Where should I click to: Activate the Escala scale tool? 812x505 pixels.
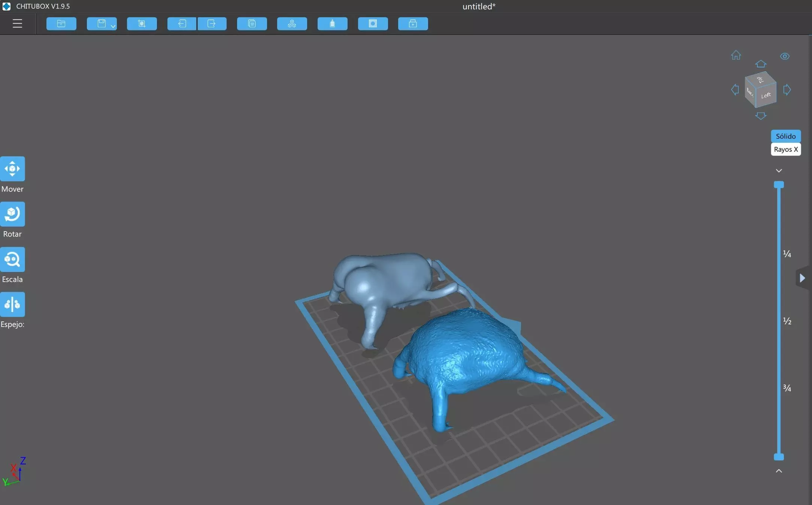pyautogui.click(x=12, y=259)
